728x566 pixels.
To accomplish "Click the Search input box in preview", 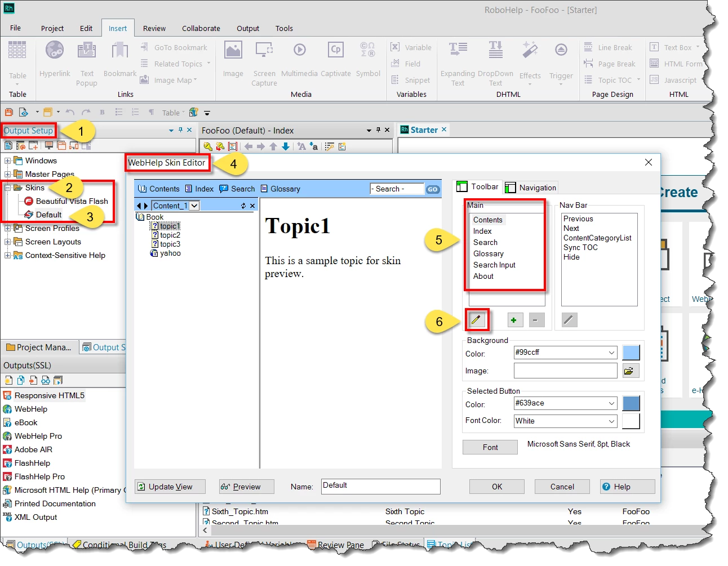I will click(x=397, y=189).
